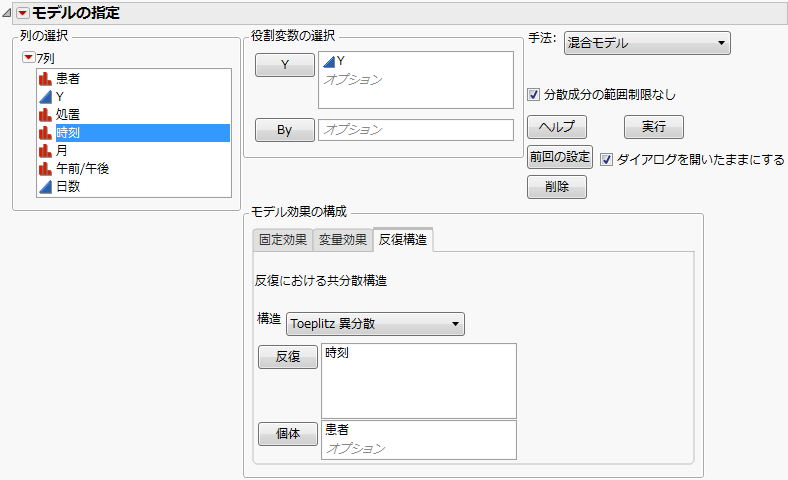Toggle 分散成分の範囲制限なし checkbox
The image size is (788, 480).
(534, 95)
